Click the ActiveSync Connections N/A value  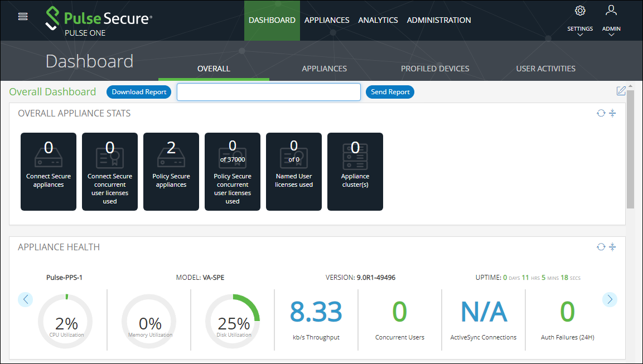pos(484,312)
